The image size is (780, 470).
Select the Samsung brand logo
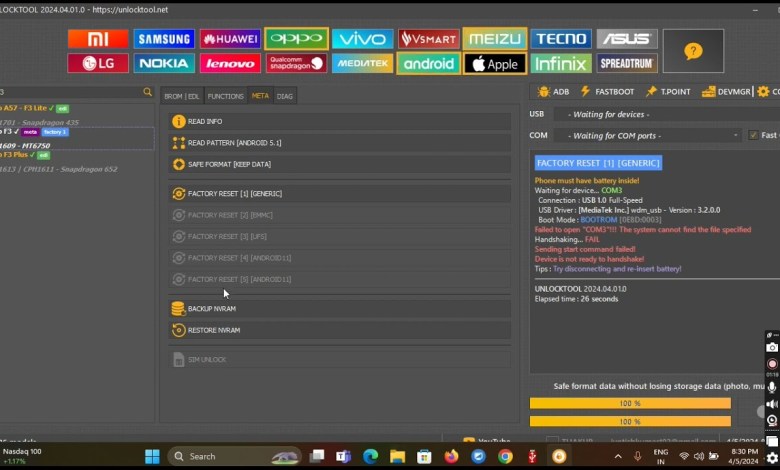pyautogui.click(x=164, y=39)
